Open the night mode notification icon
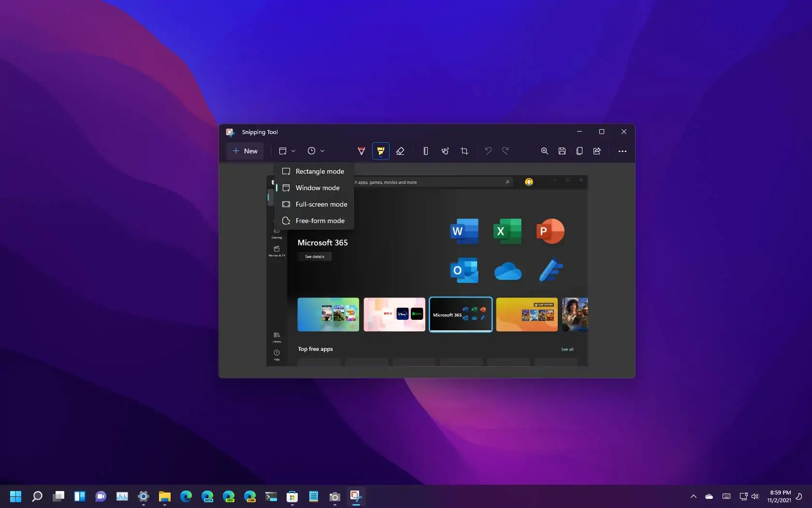 point(799,496)
